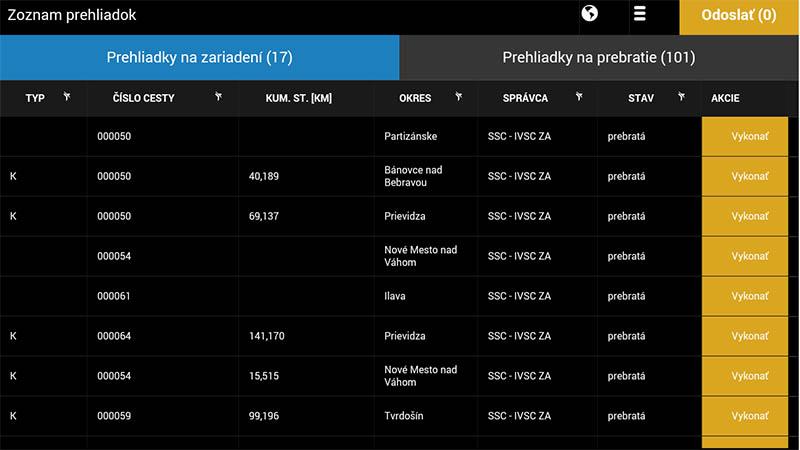Select the 69,137 kilometre value
This screenshot has height=450, width=800.
click(264, 216)
